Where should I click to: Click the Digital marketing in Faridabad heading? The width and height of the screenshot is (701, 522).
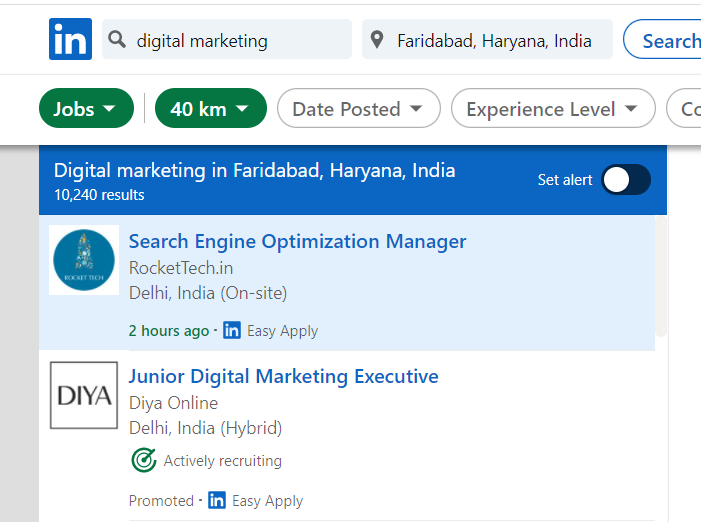tap(254, 170)
